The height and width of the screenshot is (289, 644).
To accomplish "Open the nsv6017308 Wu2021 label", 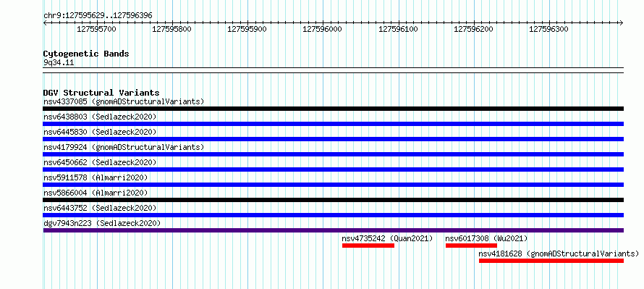I will (487, 238).
